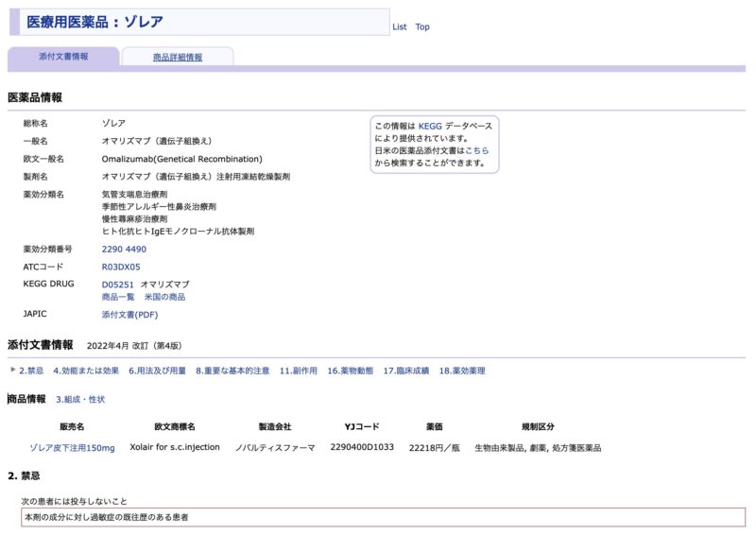Jump to section 3.組成・性状
Screen dimensions: 756x535
point(80,400)
